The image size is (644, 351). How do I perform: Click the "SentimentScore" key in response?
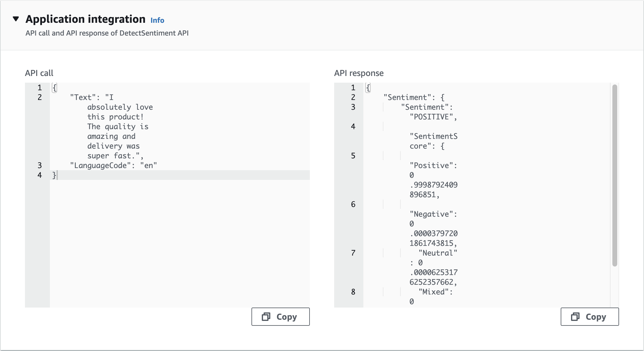click(x=433, y=136)
